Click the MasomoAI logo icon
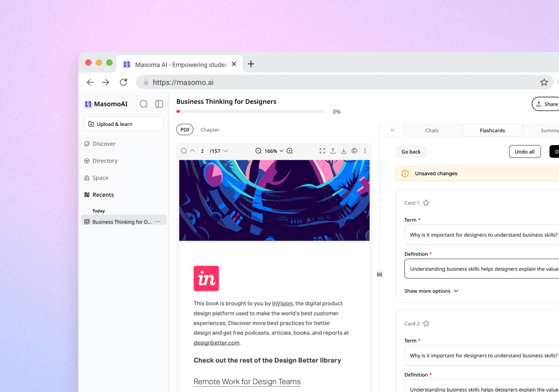Viewport: 559px width, 392px height. [88, 104]
